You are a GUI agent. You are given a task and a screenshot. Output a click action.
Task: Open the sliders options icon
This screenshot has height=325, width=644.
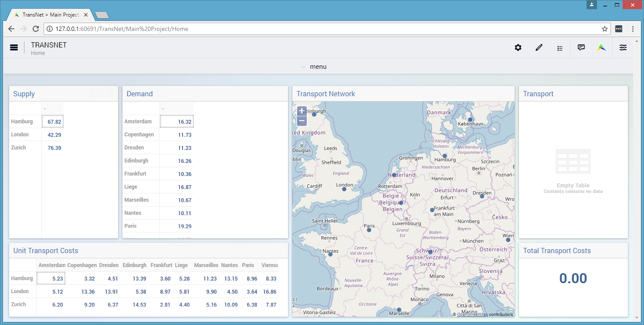coord(623,47)
